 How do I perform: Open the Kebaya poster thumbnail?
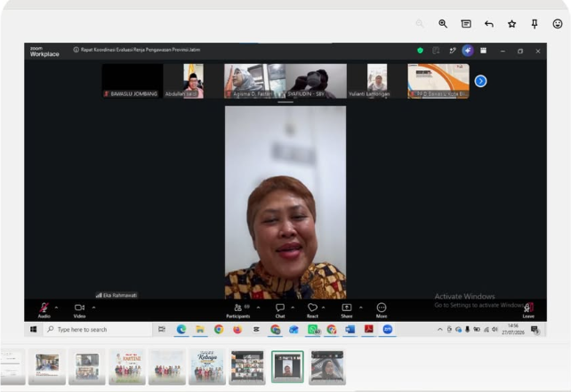coord(207,367)
